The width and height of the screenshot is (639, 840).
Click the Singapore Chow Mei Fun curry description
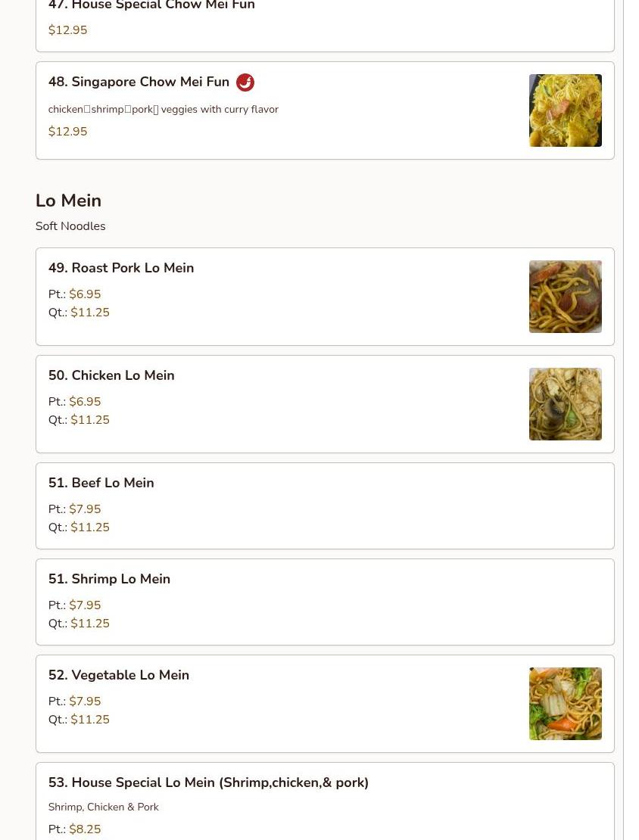(x=164, y=109)
